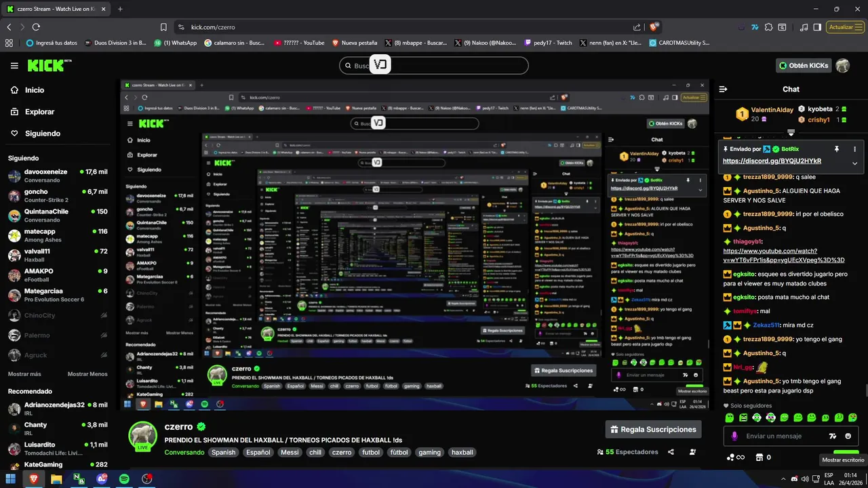Viewport: 868px width, 488px height.
Task: Open site settings icon beside kick.com URL
Action: tap(180, 27)
